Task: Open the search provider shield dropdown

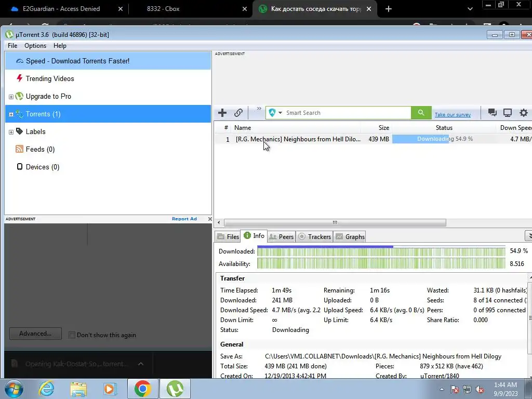Action: 275,113
